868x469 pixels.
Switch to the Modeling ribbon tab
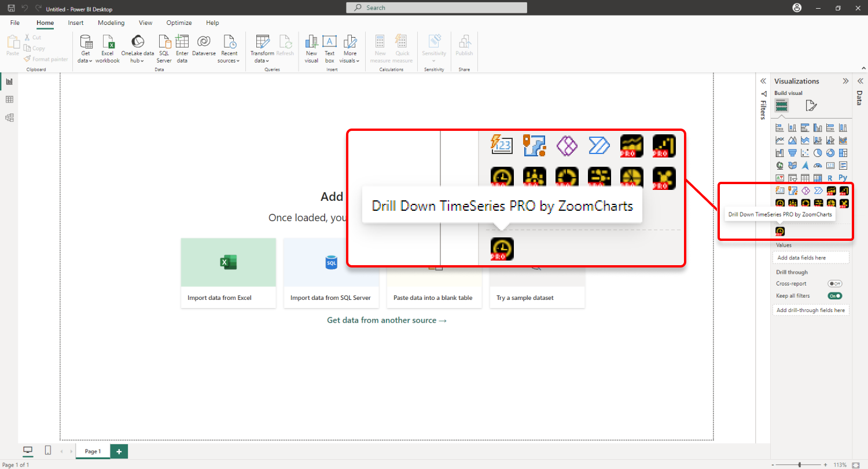111,23
